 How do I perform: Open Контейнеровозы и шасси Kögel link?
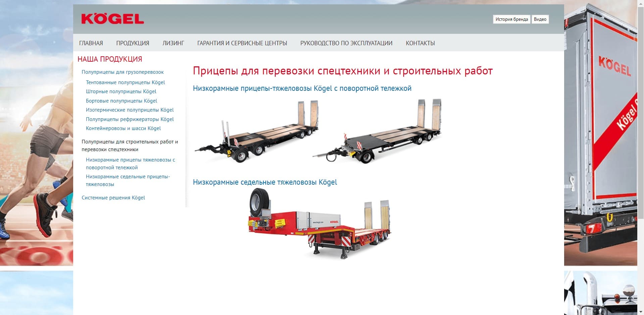point(123,128)
